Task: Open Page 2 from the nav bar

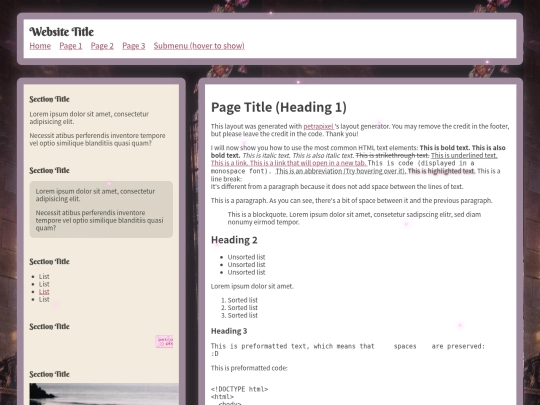Action: pyautogui.click(x=102, y=46)
